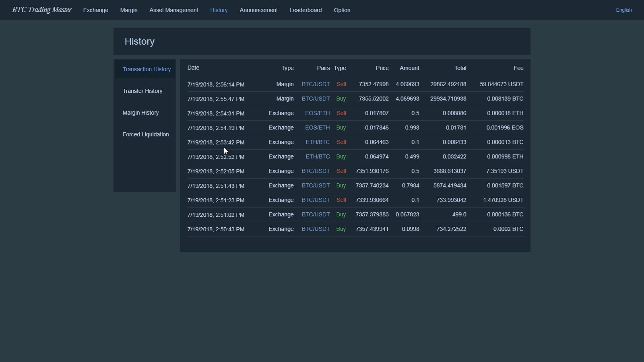Switch to Transfer History
This screenshot has width=644, height=362.
click(x=142, y=91)
